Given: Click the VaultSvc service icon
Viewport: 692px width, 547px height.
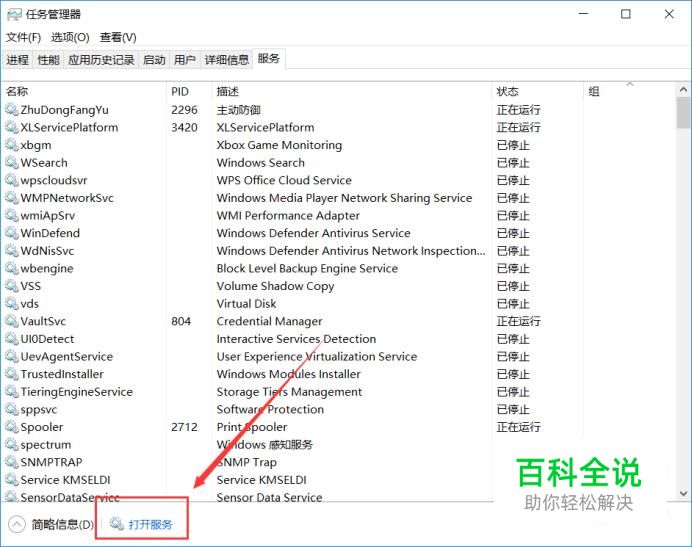Looking at the screenshot, I should click(x=11, y=321).
